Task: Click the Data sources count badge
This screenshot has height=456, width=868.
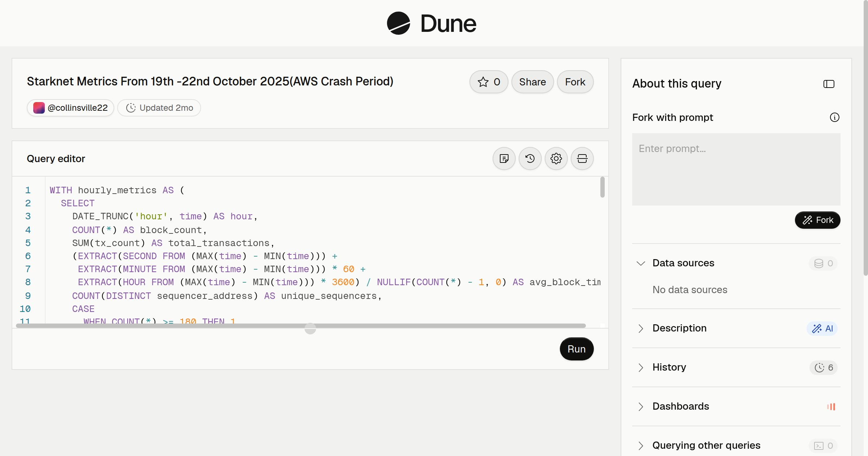Action: coord(823,263)
